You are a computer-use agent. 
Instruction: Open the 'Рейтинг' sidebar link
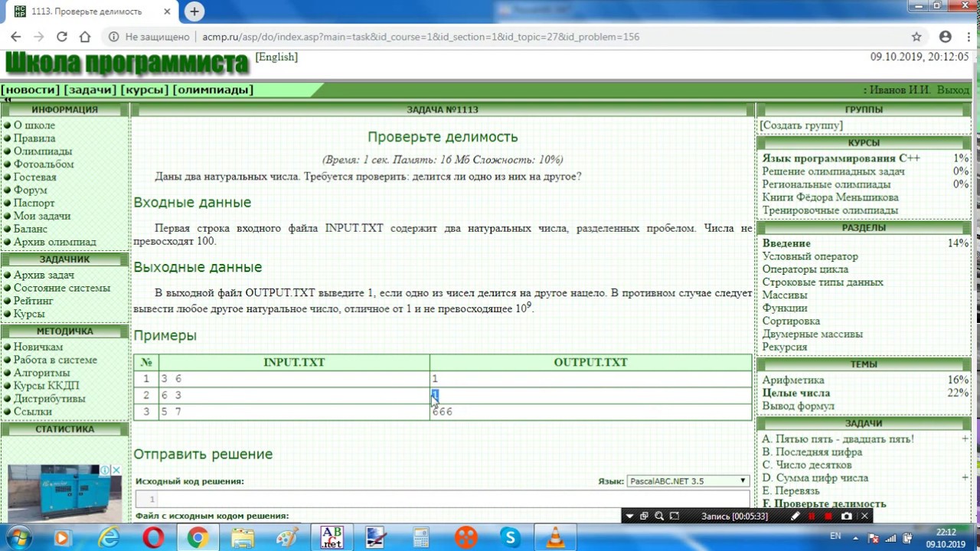[34, 301]
